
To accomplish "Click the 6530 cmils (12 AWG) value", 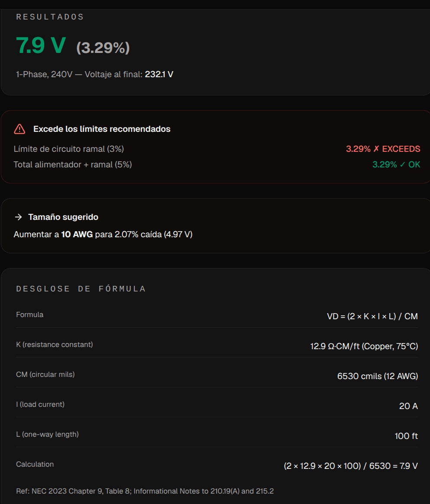I will click(378, 376).
